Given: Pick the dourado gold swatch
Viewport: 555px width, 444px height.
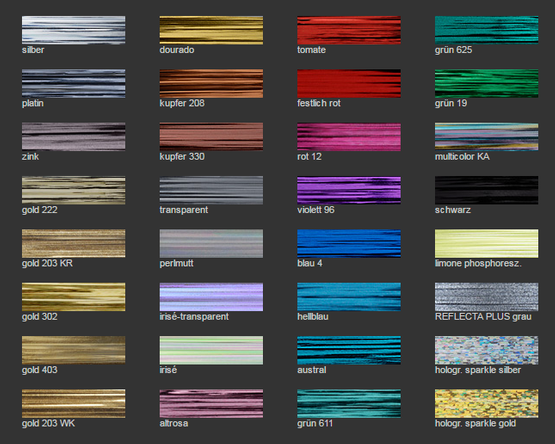Looking at the screenshot, I should tap(211, 30).
